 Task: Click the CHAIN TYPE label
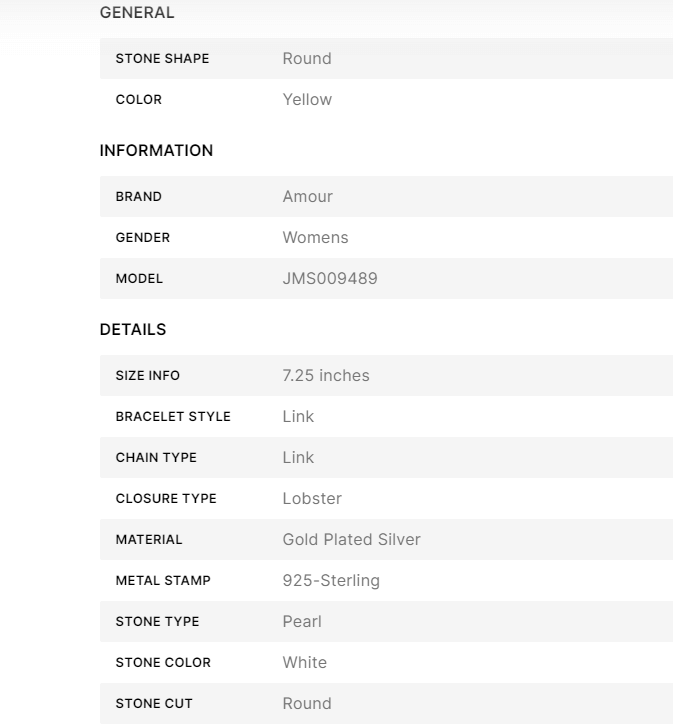point(156,458)
